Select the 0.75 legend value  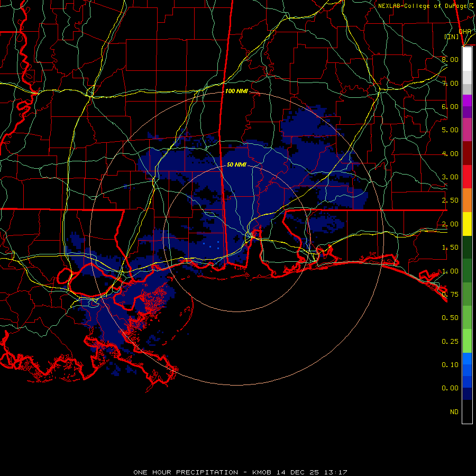click(450, 295)
